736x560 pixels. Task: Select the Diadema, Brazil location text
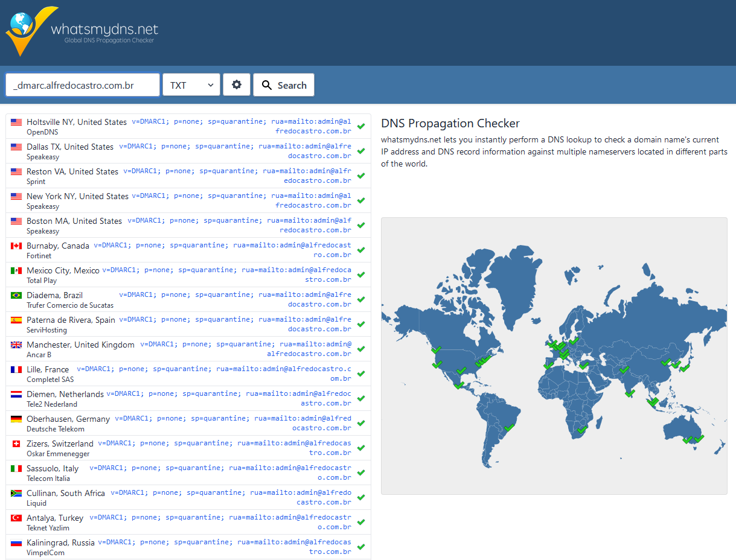[55, 295]
